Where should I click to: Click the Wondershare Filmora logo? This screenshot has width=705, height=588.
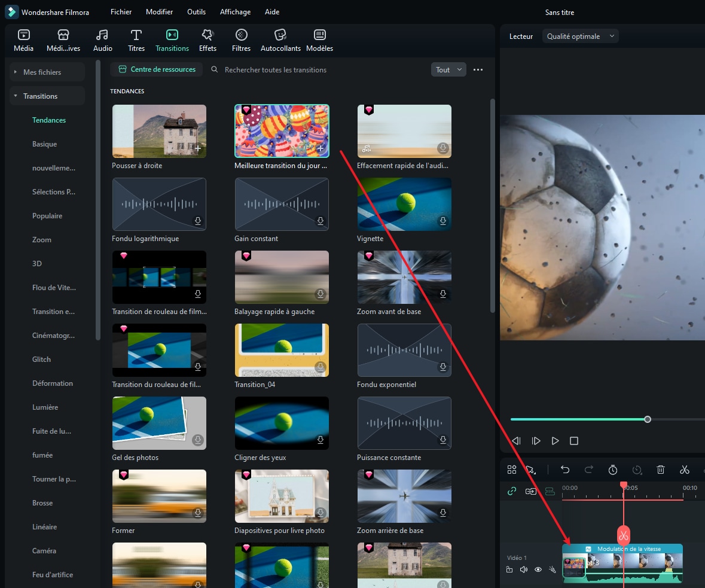pyautogui.click(x=12, y=12)
